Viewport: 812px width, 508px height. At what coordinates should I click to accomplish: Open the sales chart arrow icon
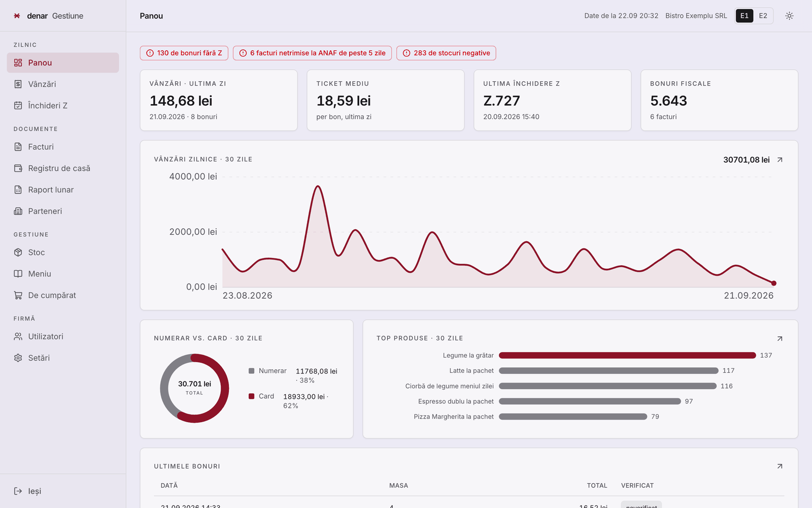(780, 160)
